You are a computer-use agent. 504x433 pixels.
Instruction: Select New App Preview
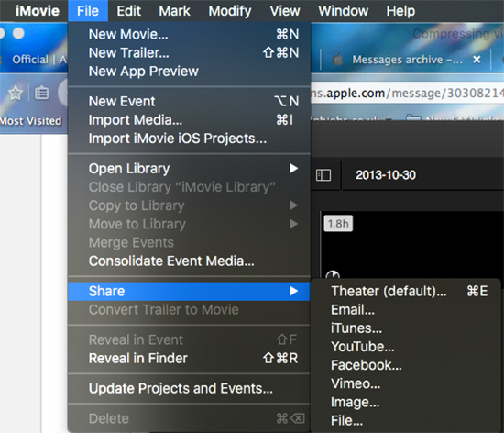[x=189, y=71]
